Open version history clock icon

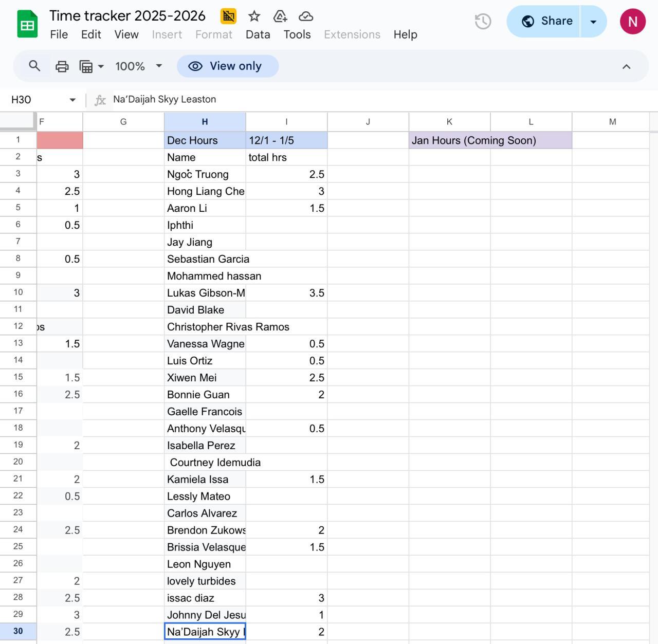coord(483,21)
